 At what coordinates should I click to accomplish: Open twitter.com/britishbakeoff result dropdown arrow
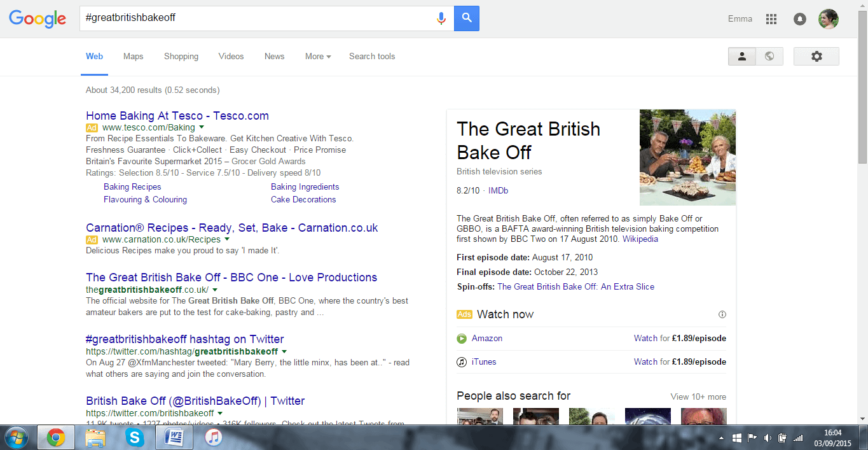click(x=220, y=413)
